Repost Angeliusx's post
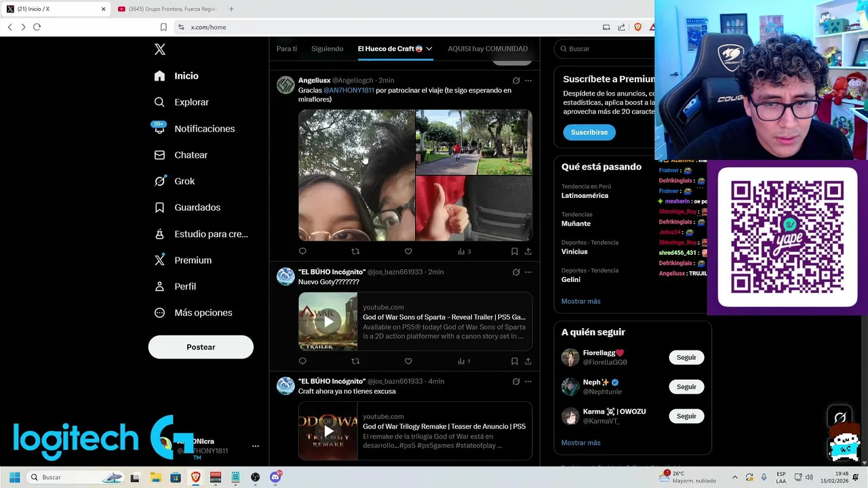The height and width of the screenshot is (488, 868). [x=355, y=251]
